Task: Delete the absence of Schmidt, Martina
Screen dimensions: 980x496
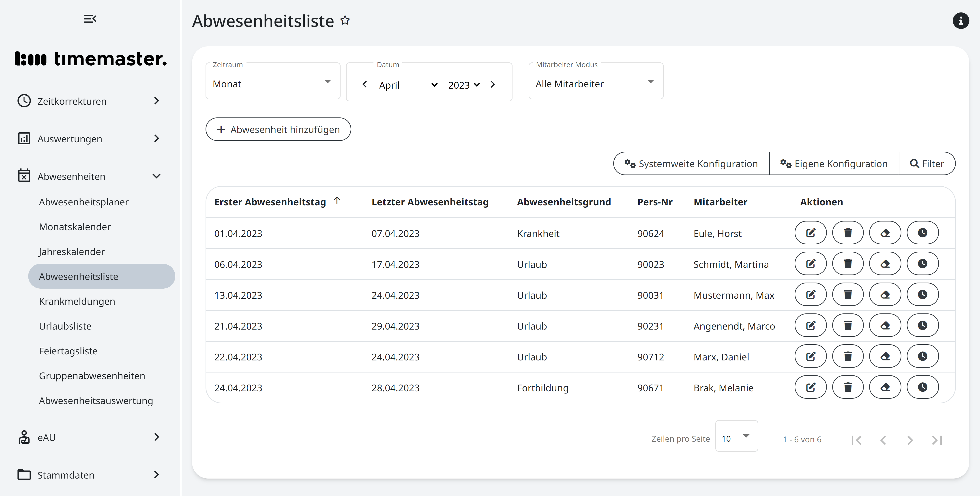Action: tap(848, 264)
